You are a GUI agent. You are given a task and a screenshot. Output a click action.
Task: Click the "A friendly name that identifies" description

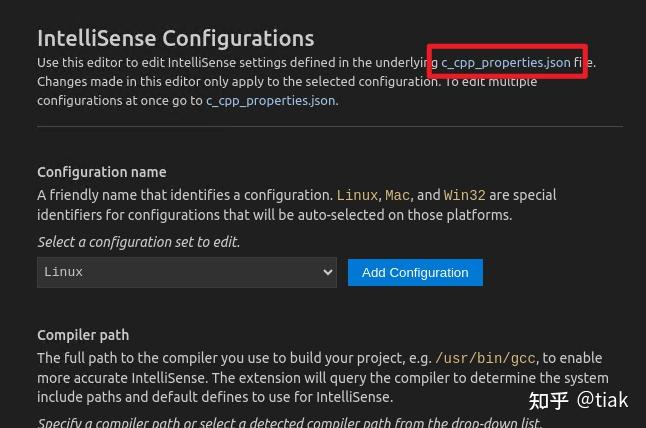[180, 195]
